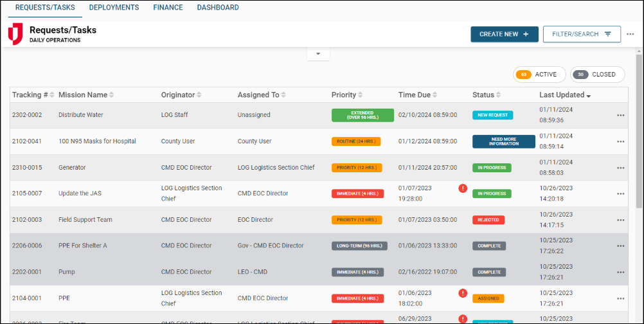Screen dimensions: 644x324
Task: Toggle the Closed requests filter chip
Action: [598, 75]
